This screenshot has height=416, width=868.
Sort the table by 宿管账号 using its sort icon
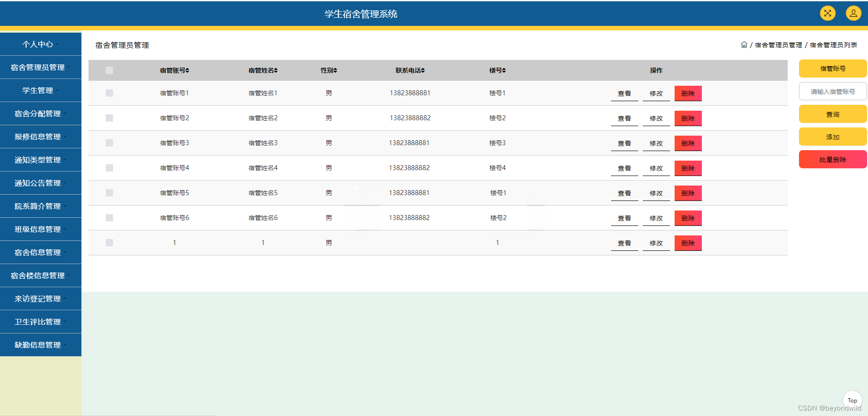[x=187, y=70]
